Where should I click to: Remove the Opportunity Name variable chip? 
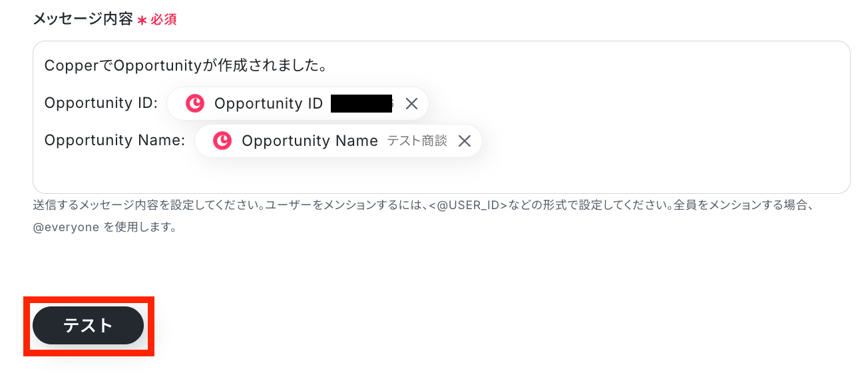click(x=465, y=141)
